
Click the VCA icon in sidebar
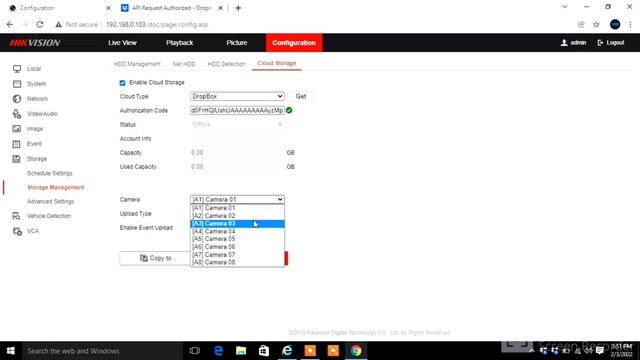coord(17,231)
